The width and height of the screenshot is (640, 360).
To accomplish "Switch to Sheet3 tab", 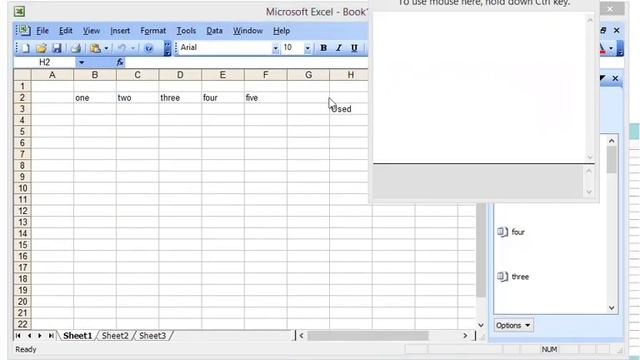I will (x=152, y=336).
